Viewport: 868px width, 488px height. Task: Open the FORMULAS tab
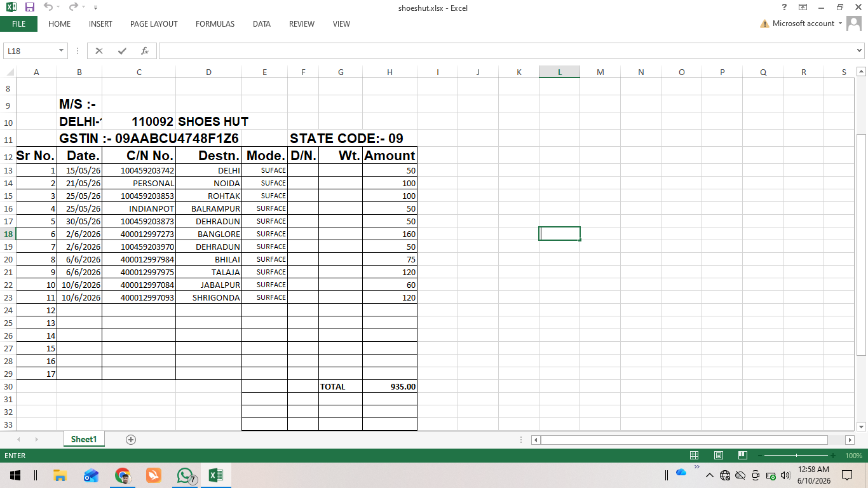pyautogui.click(x=215, y=24)
